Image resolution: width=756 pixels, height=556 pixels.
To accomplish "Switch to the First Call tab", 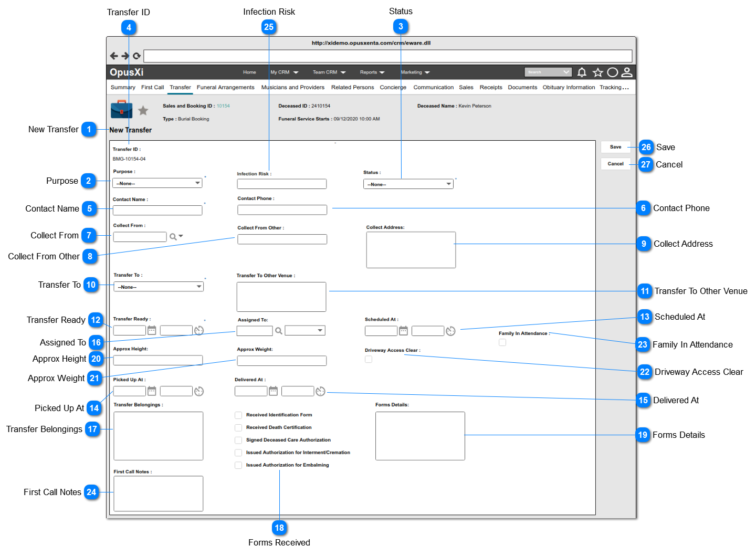I will (x=152, y=88).
